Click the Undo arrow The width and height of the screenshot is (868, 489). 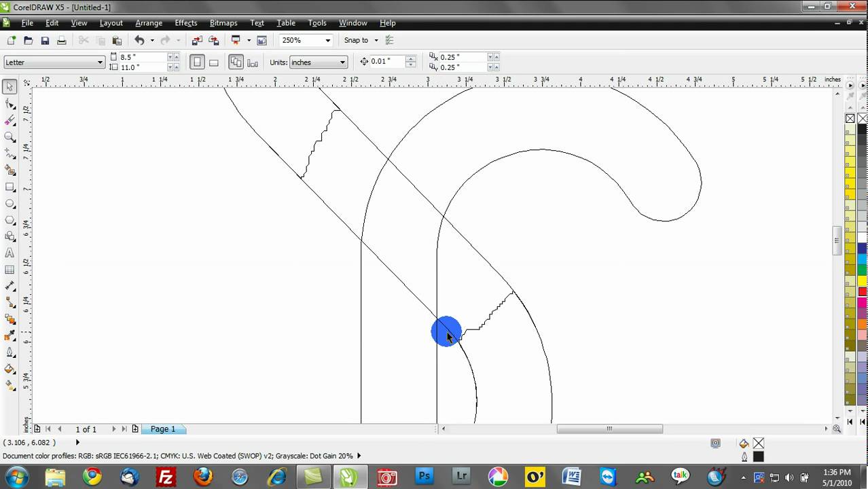139,41
